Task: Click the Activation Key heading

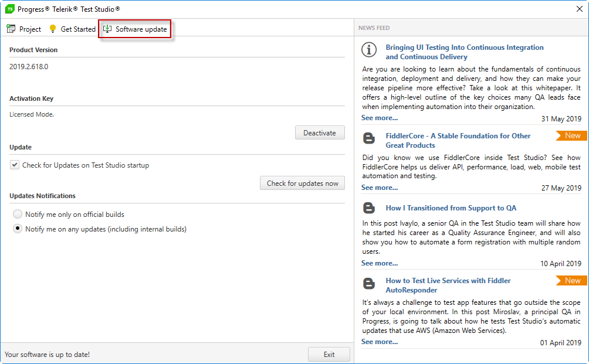Action: click(x=31, y=98)
